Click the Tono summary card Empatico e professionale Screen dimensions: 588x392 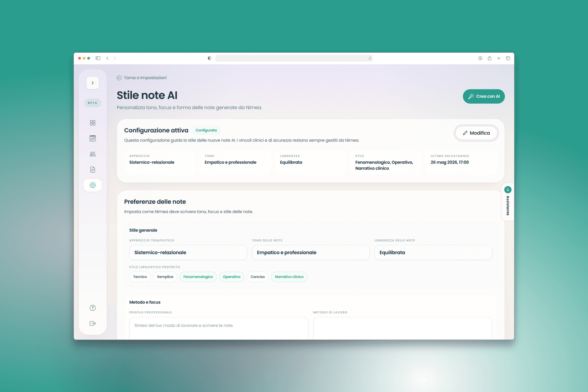235,162
